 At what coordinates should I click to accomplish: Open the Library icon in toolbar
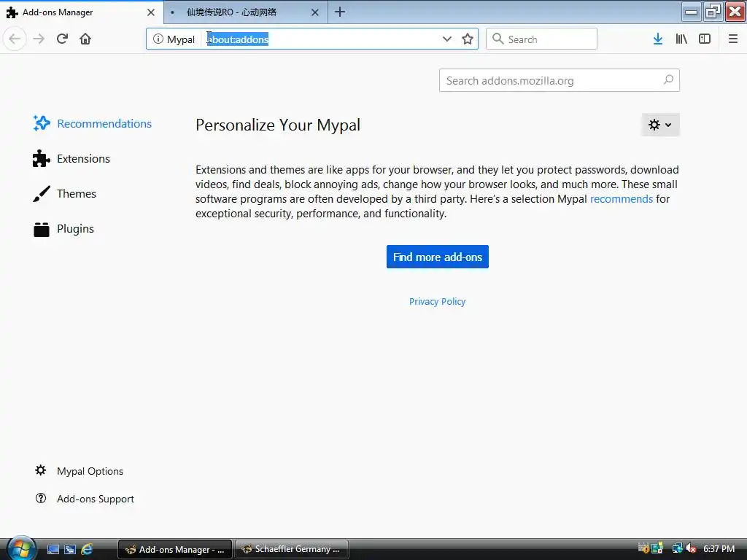(x=681, y=39)
